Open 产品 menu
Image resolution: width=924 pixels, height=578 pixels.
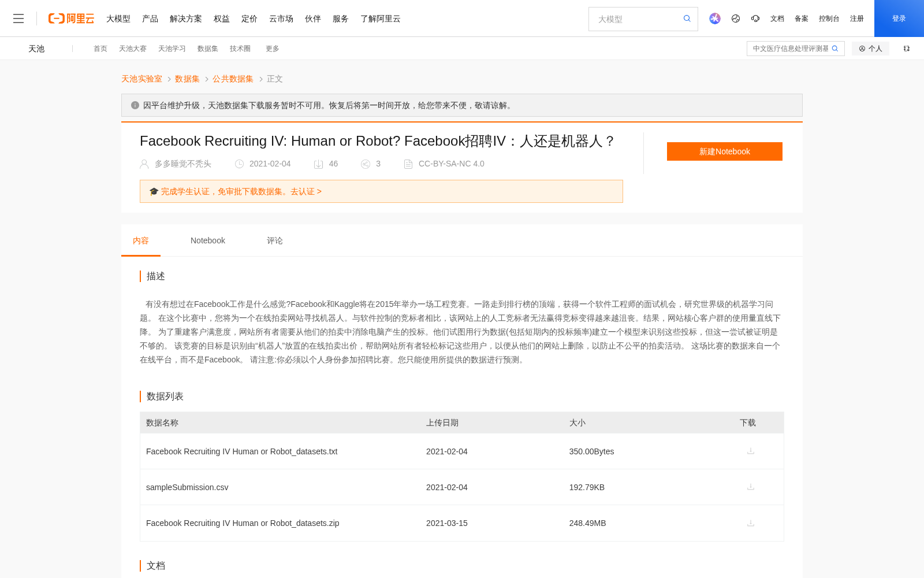point(150,18)
